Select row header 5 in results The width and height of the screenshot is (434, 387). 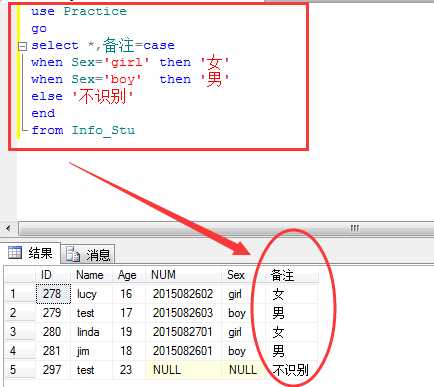point(21,370)
